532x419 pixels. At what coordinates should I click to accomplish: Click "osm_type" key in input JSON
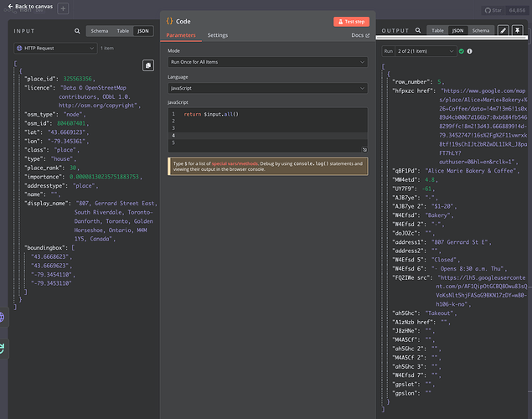click(41, 114)
